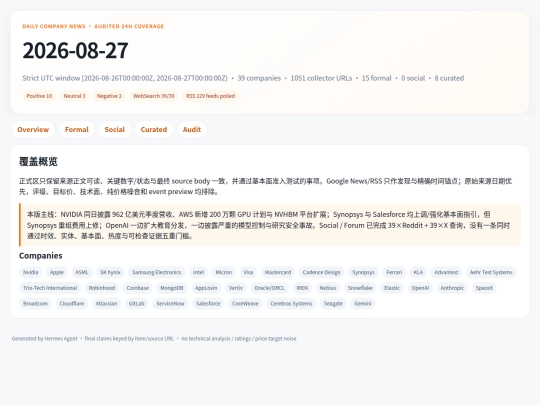Select the SpaceX company chip
The height and width of the screenshot is (405, 540).
click(x=484, y=288)
